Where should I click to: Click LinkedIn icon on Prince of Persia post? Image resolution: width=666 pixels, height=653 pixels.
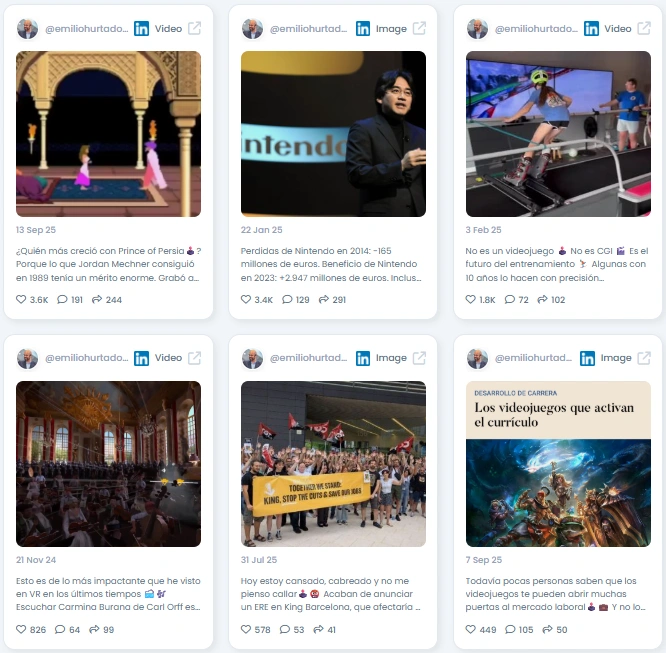(x=141, y=29)
